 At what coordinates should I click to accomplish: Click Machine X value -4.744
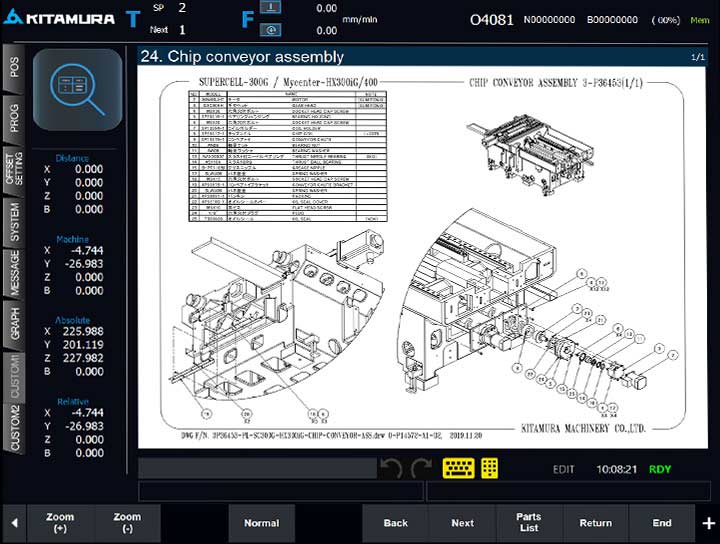coord(87,250)
